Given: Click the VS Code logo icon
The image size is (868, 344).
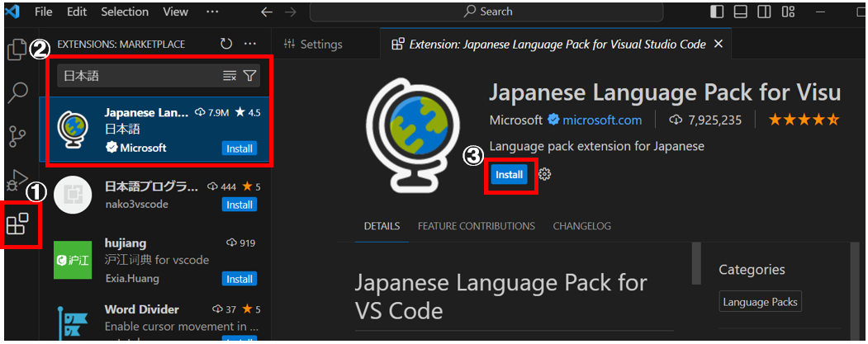Looking at the screenshot, I should 12,12.
